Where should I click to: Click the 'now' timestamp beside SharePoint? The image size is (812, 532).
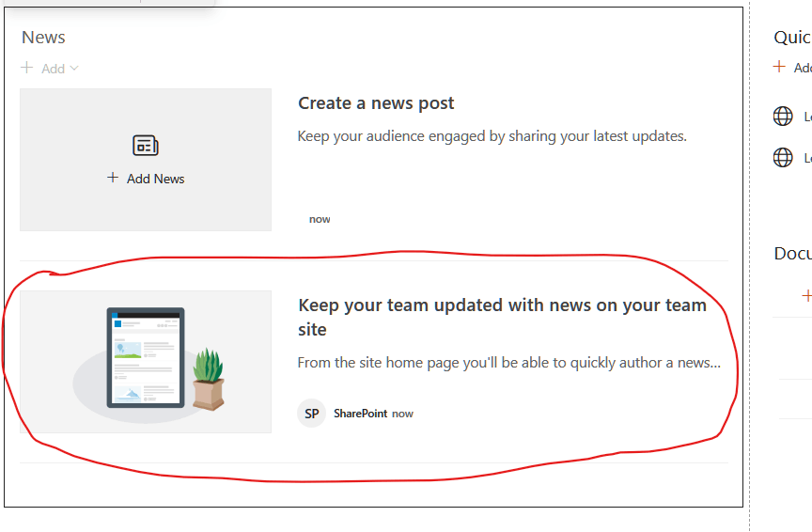[402, 414]
